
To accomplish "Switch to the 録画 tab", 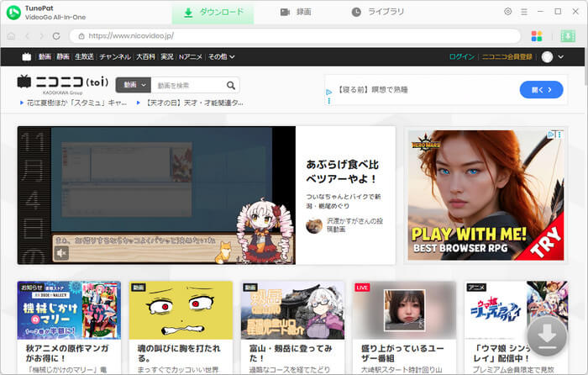I will [297, 13].
